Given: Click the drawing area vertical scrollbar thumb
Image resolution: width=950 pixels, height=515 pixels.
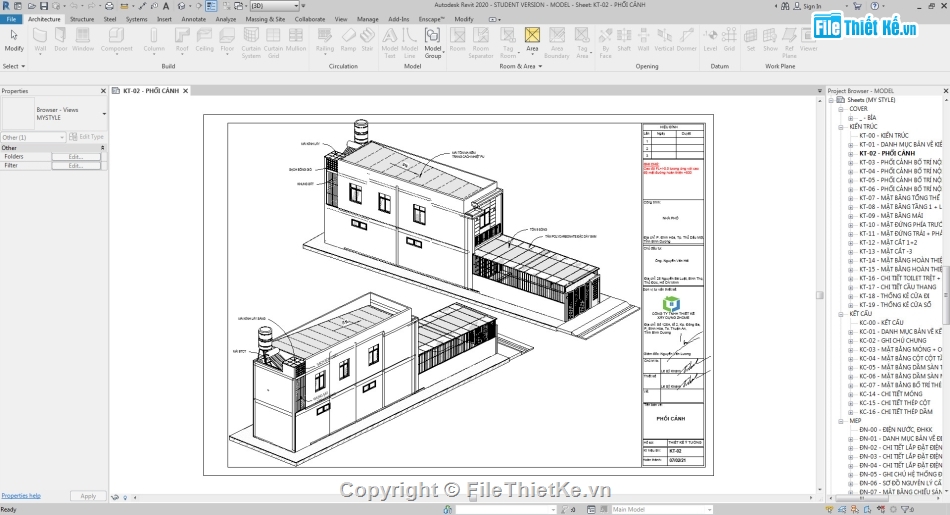Looking at the screenshot, I should pyautogui.click(x=820, y=295).
